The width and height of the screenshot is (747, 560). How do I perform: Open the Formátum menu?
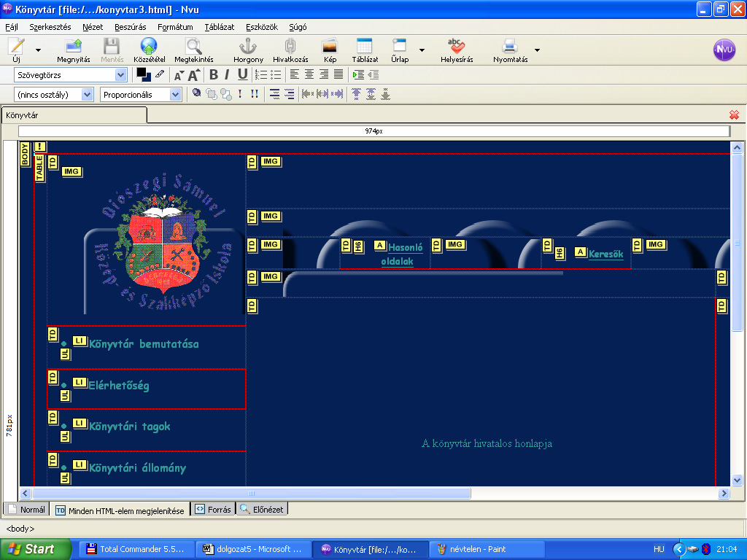click(175, 27)
